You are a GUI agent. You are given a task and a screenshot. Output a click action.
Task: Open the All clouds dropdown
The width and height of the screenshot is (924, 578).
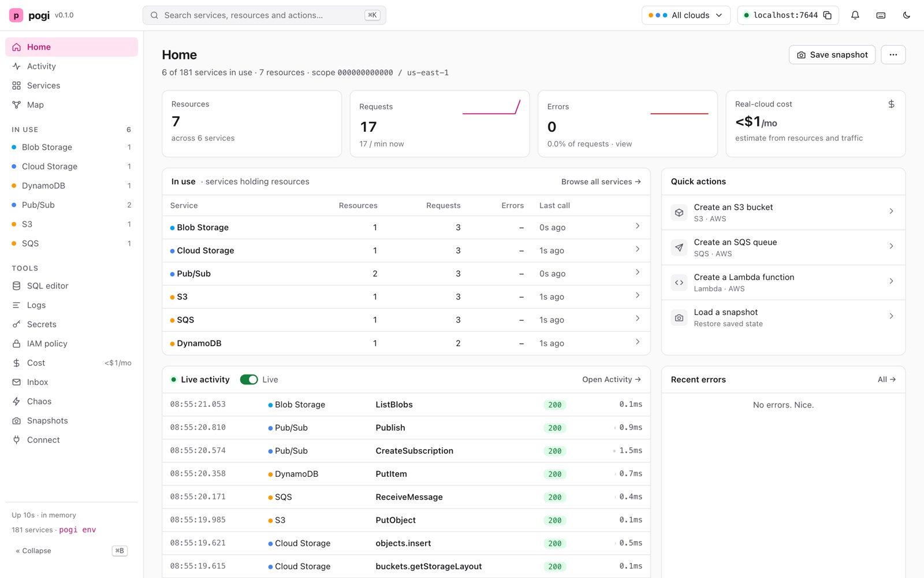686,15
